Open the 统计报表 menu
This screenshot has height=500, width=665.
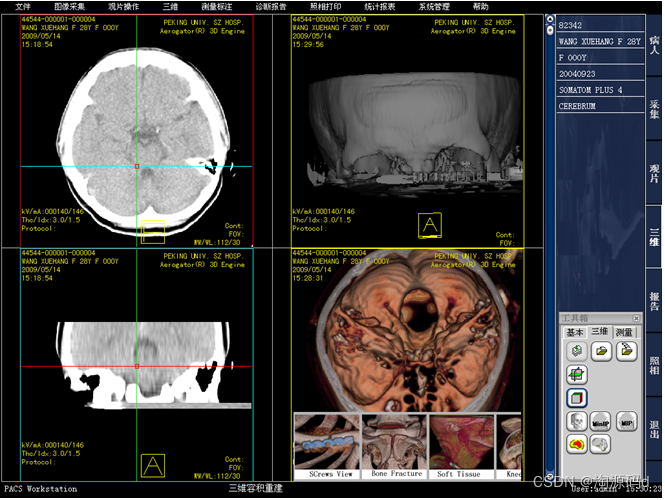tap(380, 7)
